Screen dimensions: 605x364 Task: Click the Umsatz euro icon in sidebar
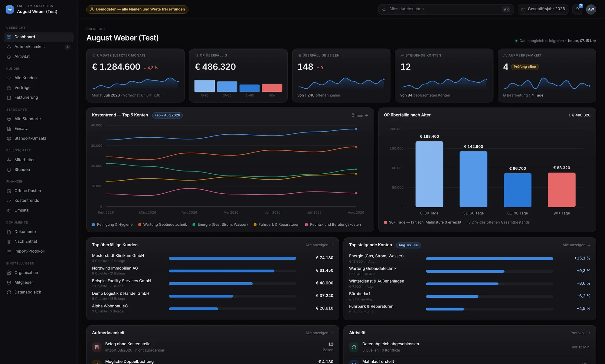(x=9, y=211)
